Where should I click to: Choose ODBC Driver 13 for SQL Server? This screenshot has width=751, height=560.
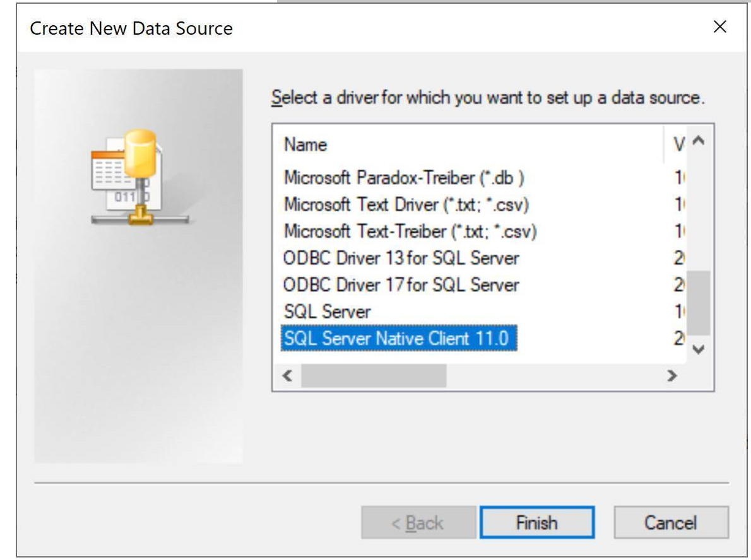pyautogui.click(x=401, y=259)
